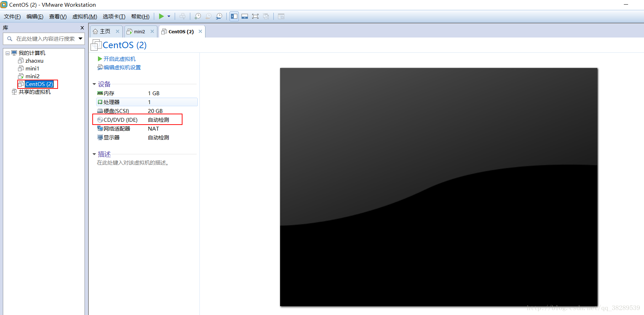This screenshot has width=644, height=315.
Task: Minimize the VMware Workstation window
Action: click(626, 5)
